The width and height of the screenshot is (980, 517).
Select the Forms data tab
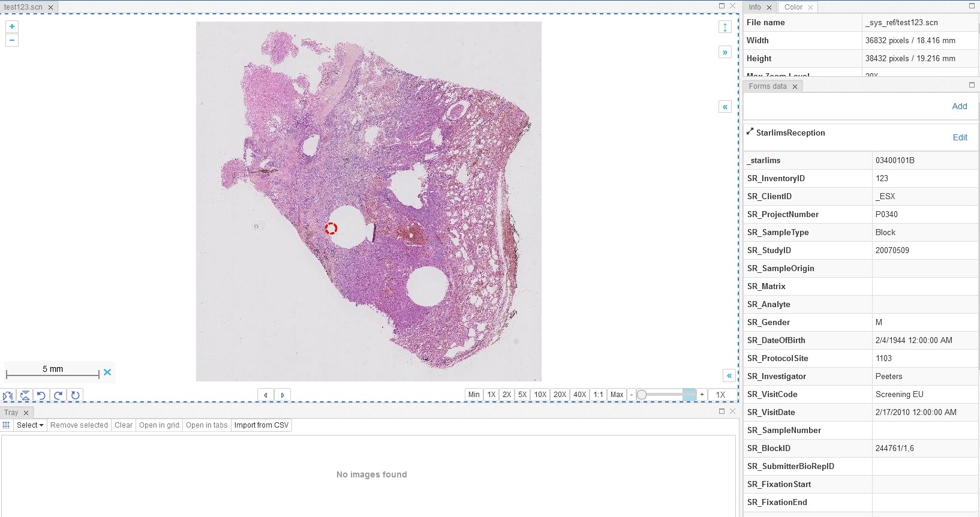tap(767, 86)
